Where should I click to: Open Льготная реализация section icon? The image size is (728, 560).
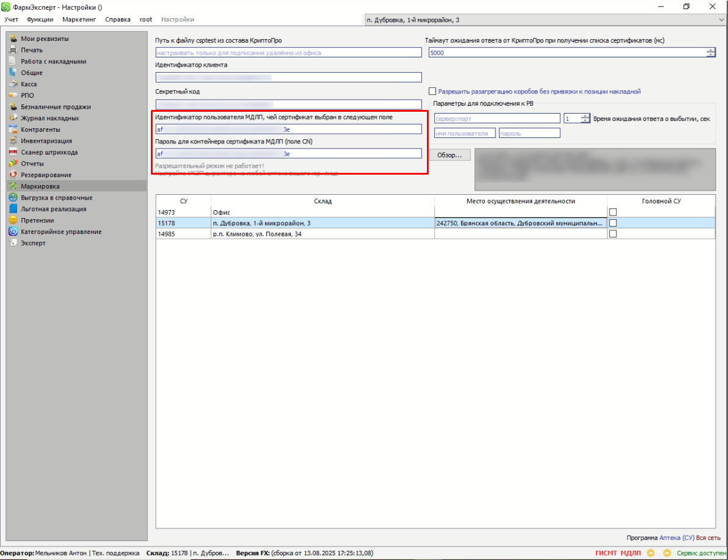[x=13, y=209]
